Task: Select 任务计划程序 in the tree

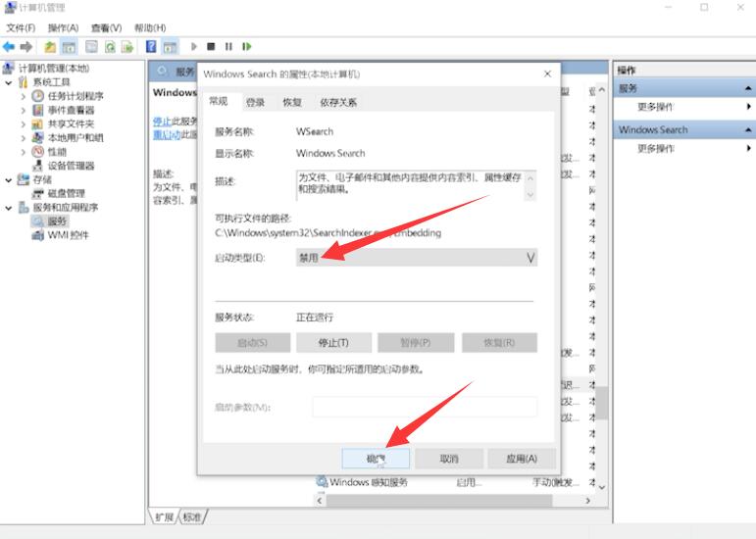Action: (76, 96)
